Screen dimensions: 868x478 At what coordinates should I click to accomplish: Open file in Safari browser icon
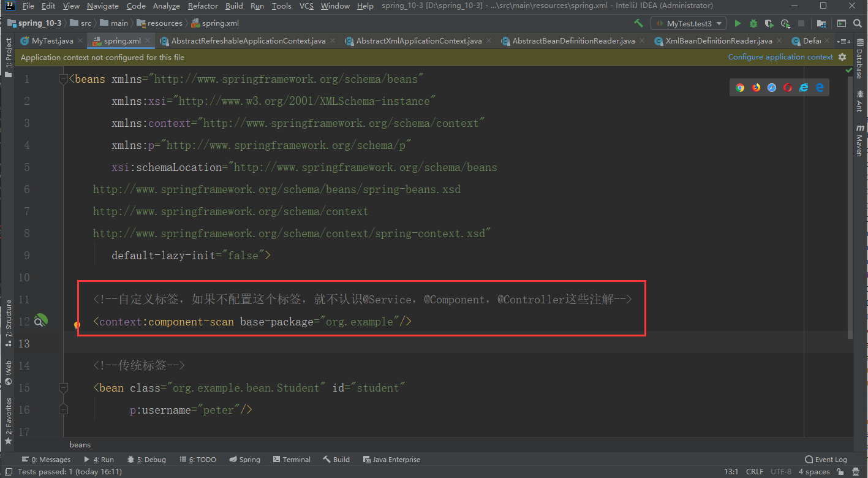[772, 88]
